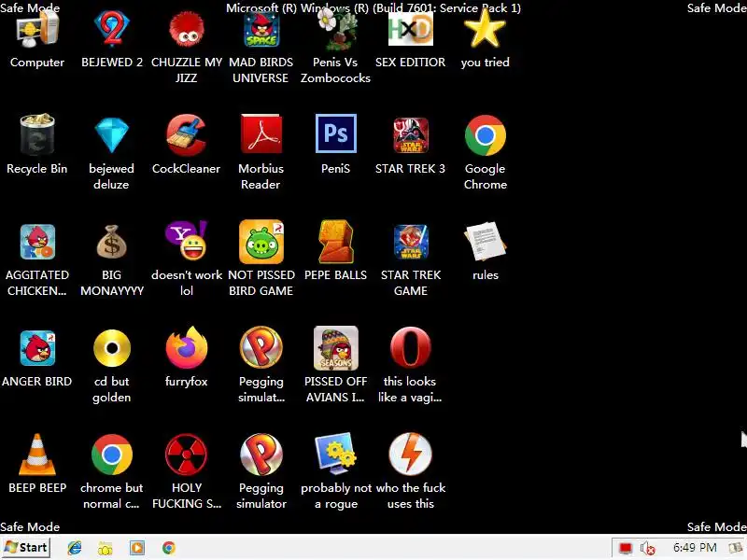
Task: Open the Recycle Bin
Action: click(37, 135)
